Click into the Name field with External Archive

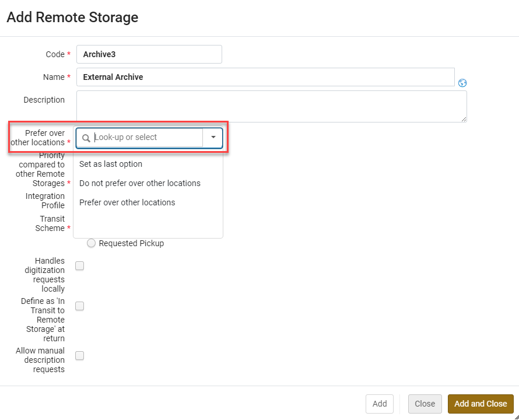coord(265,77)
